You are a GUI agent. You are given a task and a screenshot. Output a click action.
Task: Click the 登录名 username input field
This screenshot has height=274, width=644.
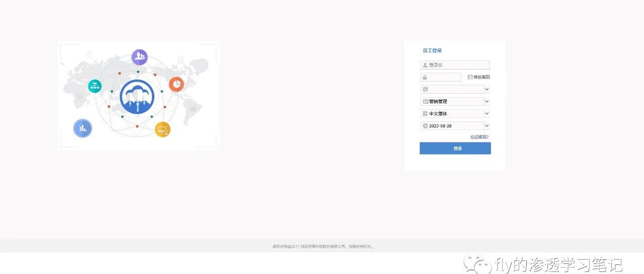455,65
